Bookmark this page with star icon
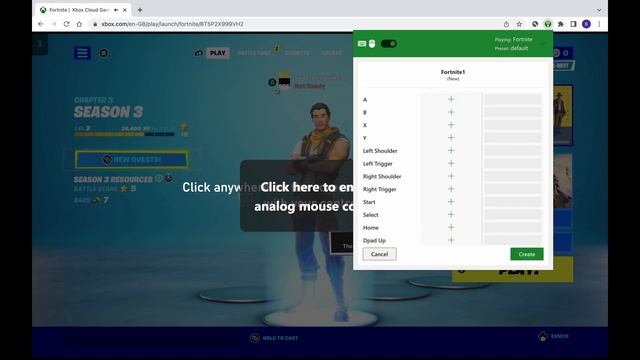640x360 pixels. 519,24
